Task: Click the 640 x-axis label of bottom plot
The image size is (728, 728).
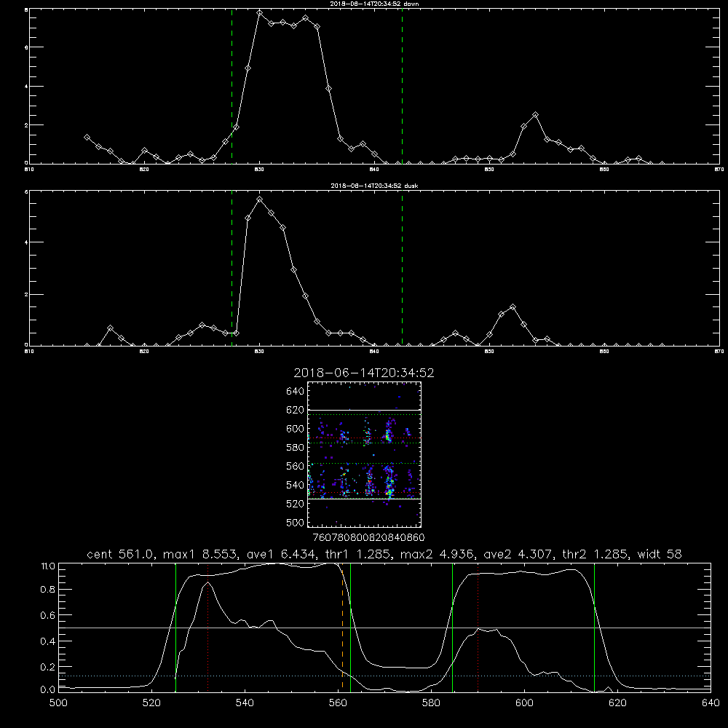Action: pyautogui.click(x=711, y=703)
